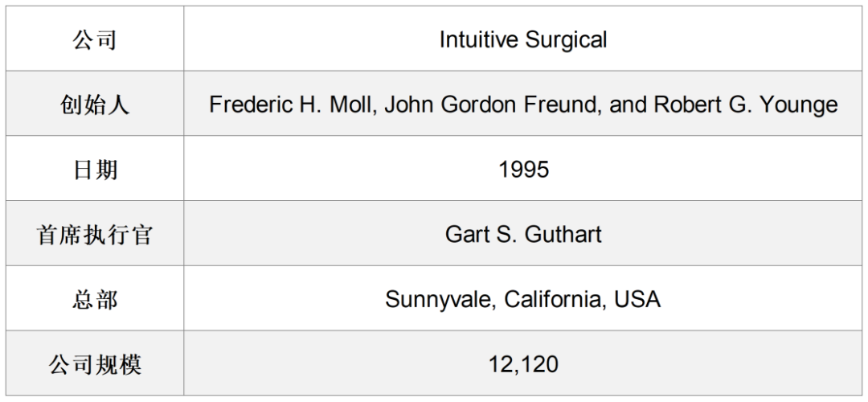868x402 pixels.
Task: Click the USA text in headquarters row
Action: (637, 299)
